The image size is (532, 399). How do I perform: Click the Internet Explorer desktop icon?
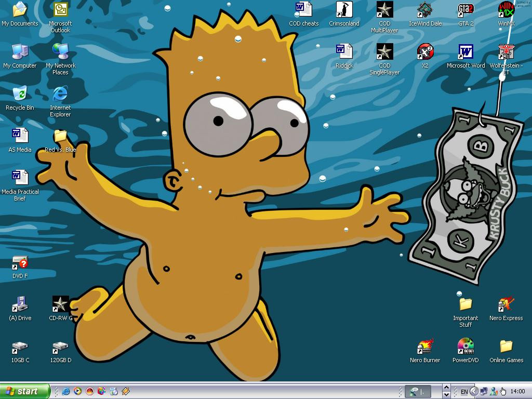pyautogui.click(x=60, y=101)
